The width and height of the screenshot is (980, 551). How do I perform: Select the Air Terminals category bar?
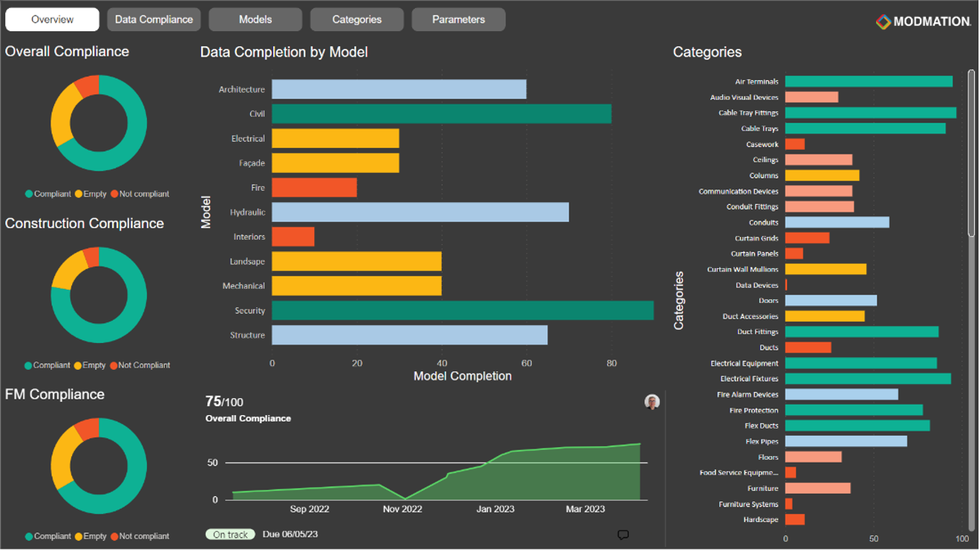(x=869, y=82)
